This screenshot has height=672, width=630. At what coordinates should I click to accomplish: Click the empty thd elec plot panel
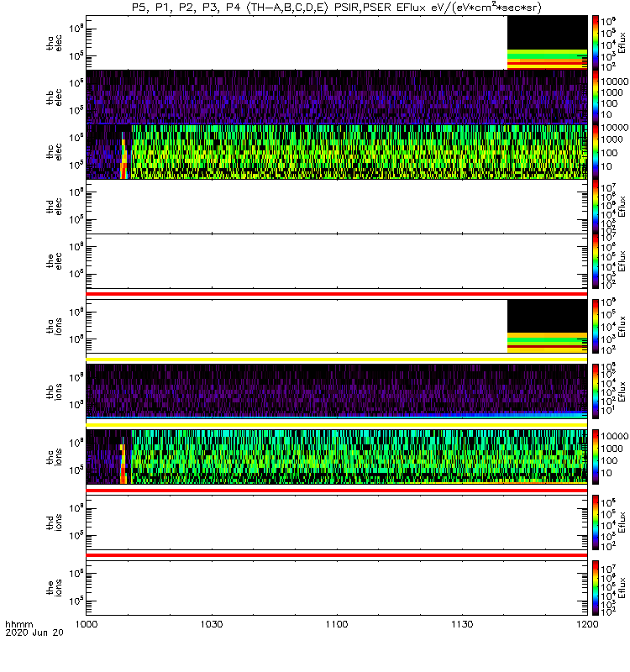(x=337, y=207)
